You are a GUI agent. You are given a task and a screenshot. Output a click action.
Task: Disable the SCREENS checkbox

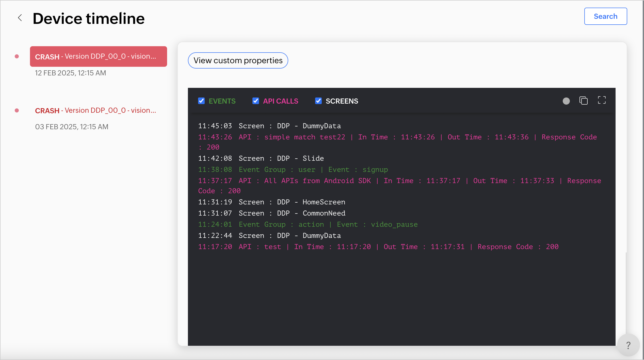click(x=318, y=101)
